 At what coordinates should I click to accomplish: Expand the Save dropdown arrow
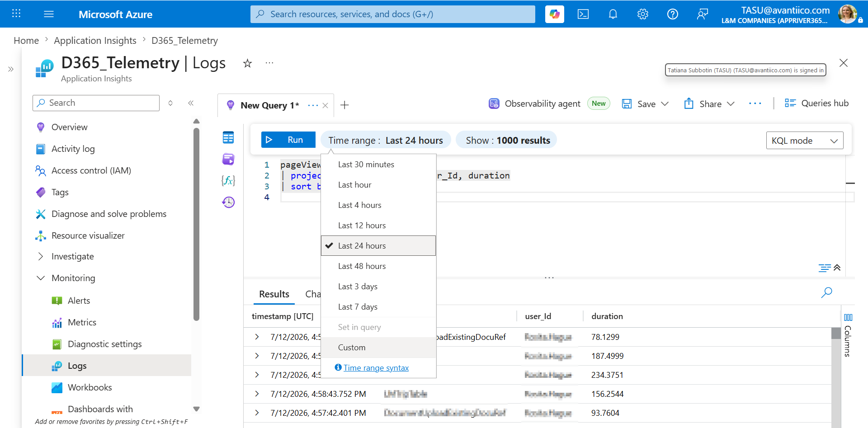pos(665,104)
